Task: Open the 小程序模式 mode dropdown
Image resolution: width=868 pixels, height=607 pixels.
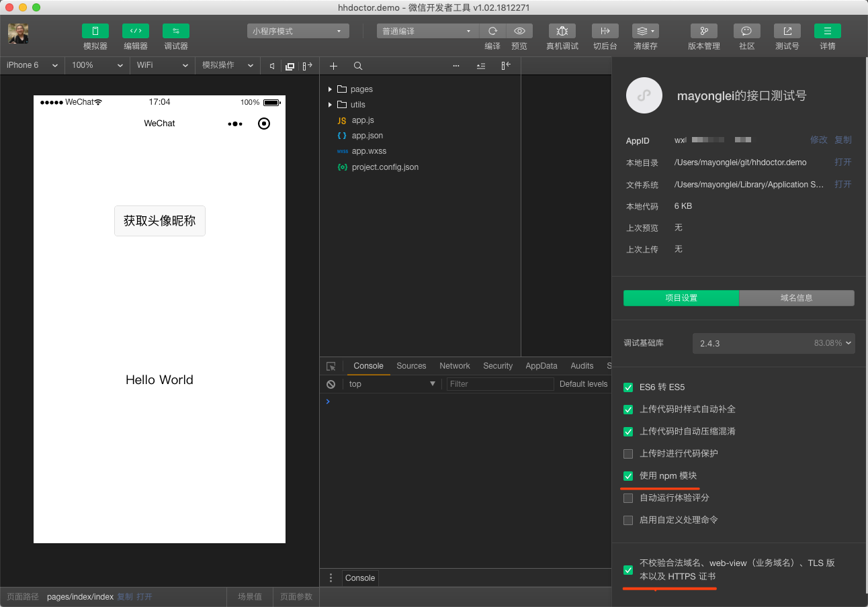Action: point(298,31)
